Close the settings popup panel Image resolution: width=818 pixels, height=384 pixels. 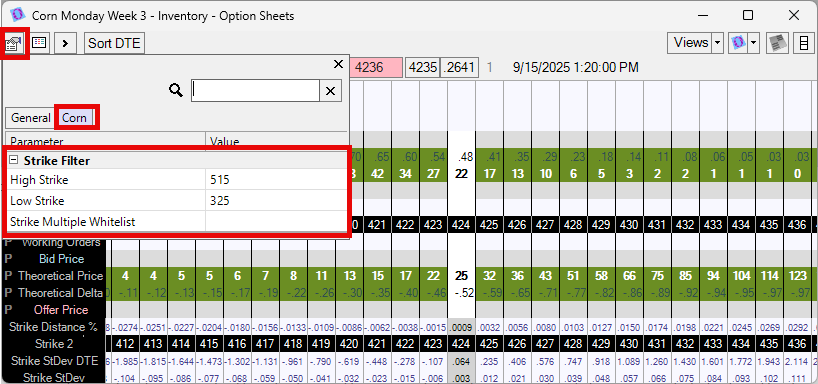(x=338, y=64)
